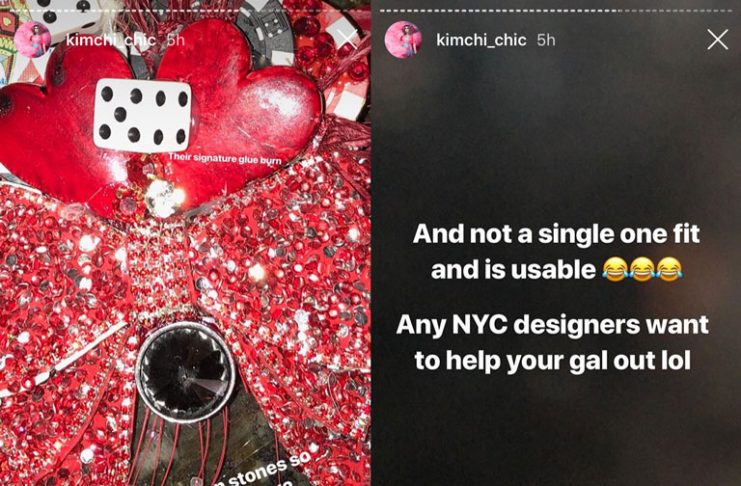Click the 5h timestamp on the left story
The width and height of the screenshot is (741, 486).
(x=176, y=40)
